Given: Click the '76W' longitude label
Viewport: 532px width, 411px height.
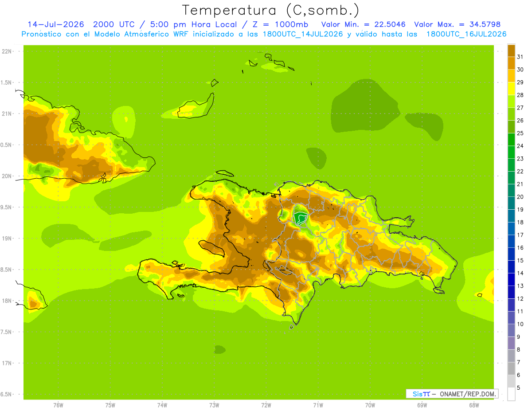Looking at the screenshot, I should (x=58, y=405).
